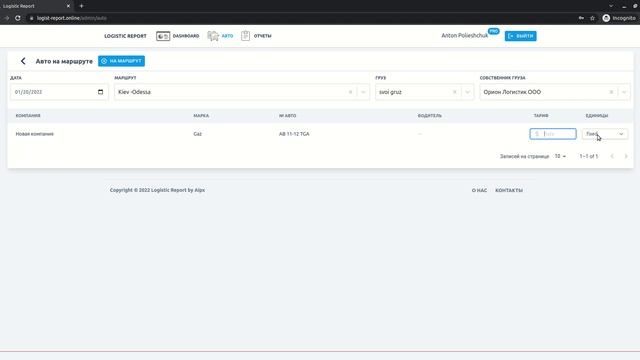Click the Anton Polieshchuk user name
Viewport: 640px width, 360px height.
coord(464,36)
